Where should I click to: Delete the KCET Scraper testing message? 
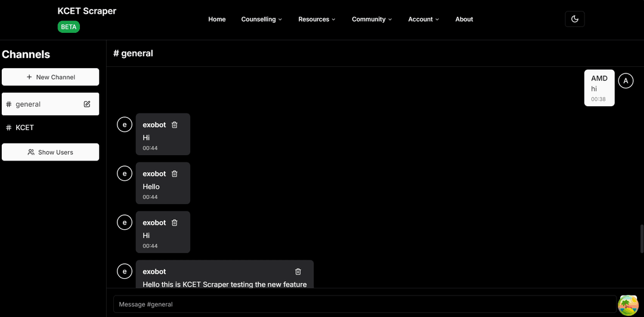tap(298, 272)
